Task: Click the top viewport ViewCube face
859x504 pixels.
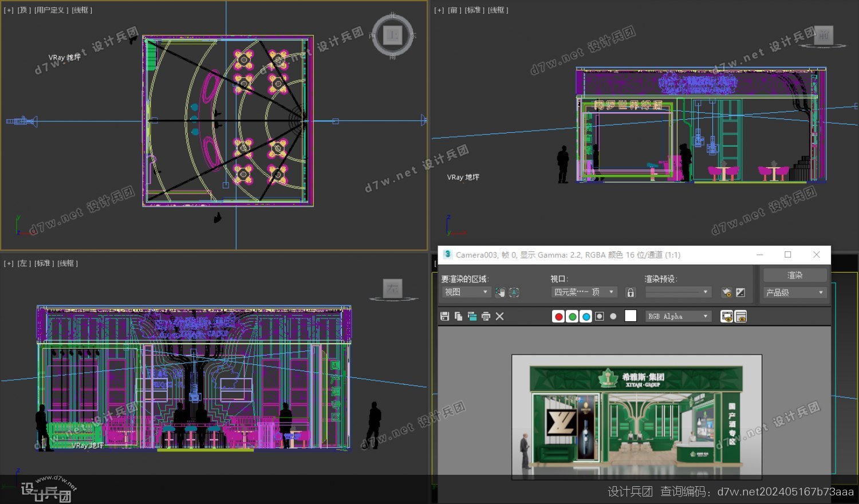Action: point(392,35)
